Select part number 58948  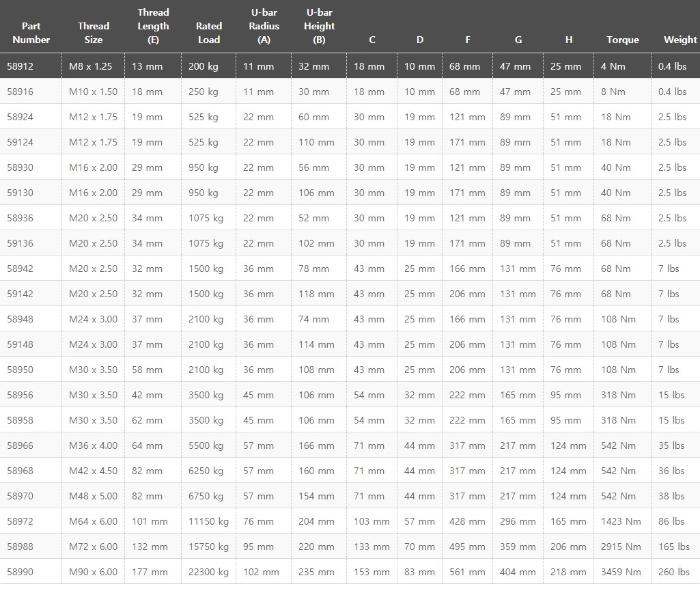point(20,319)
